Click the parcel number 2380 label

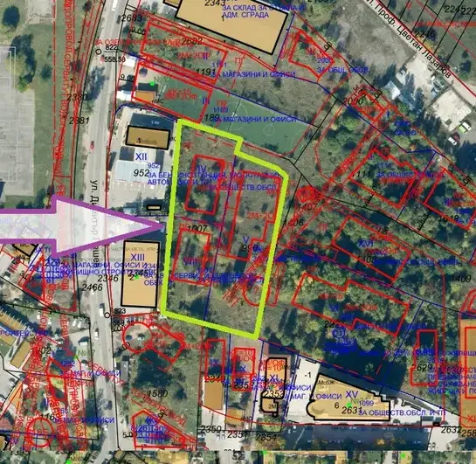click(x=77, y=98)
